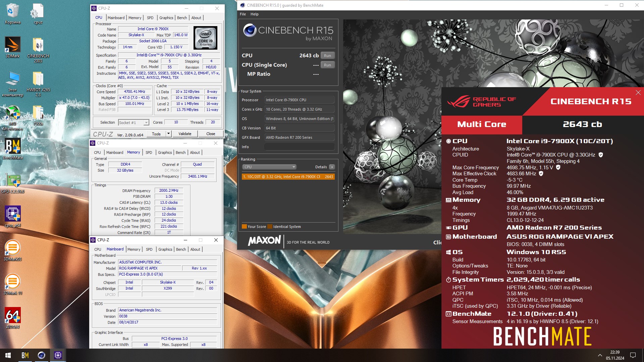The width and height of the screenshot is (644, 362).
Task: Open Memory tab in top CPU-Z window
Action: [135, 18]
